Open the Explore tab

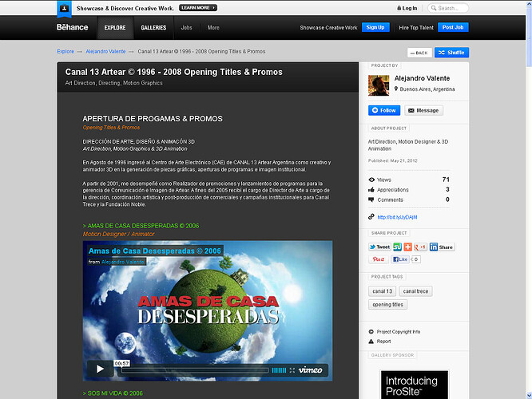(x=115, y=28)
